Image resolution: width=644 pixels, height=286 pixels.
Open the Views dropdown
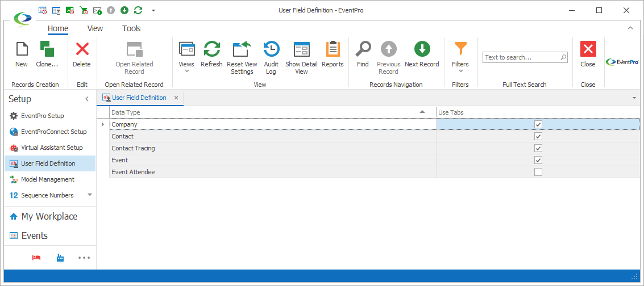[186, 57]
